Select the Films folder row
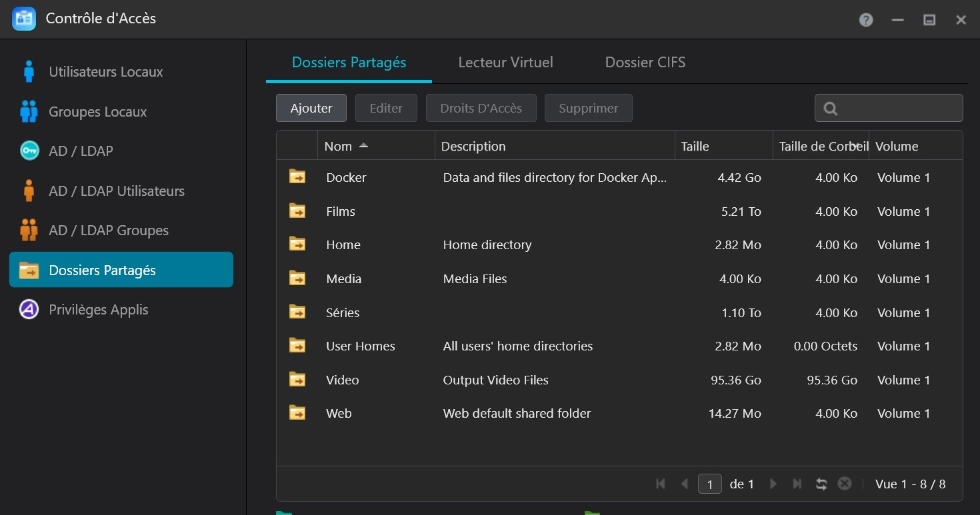Viewport: 980px width, 515px height. tap(340, 212)
